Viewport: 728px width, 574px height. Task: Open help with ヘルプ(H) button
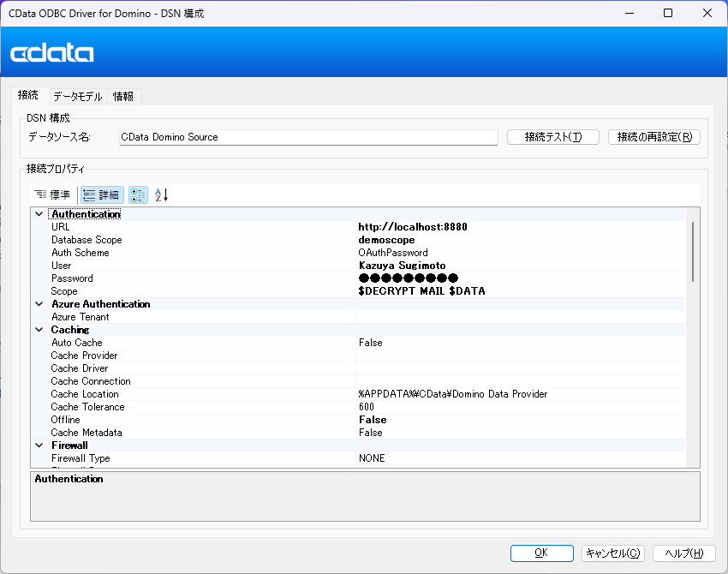pyautogui.click(x=684, y=553)
